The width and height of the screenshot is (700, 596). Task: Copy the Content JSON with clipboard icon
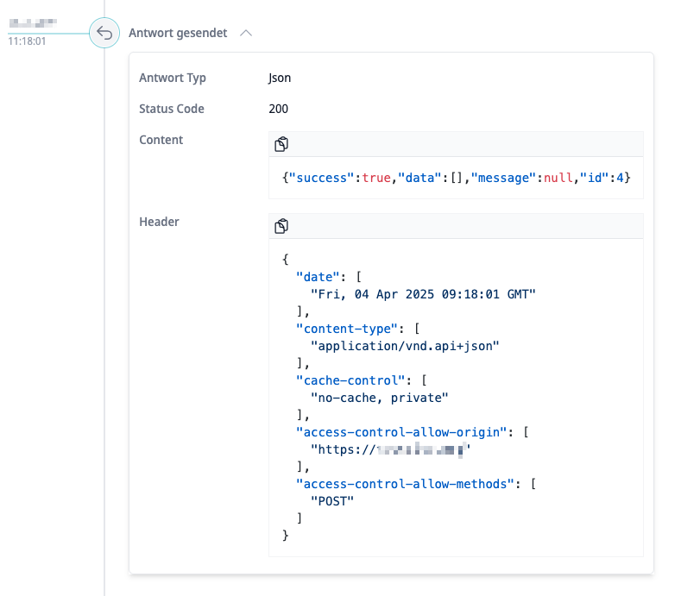[281, 144]
